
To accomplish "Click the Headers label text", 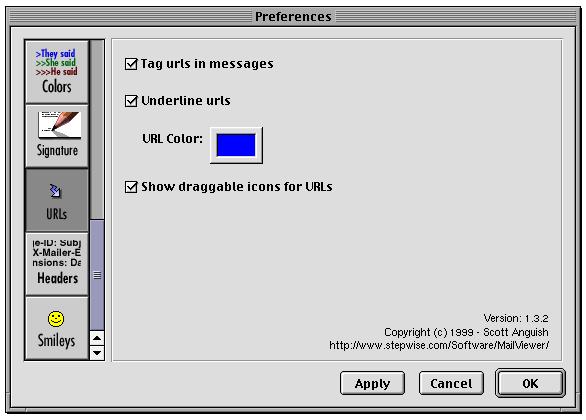I will coord(58,278).
